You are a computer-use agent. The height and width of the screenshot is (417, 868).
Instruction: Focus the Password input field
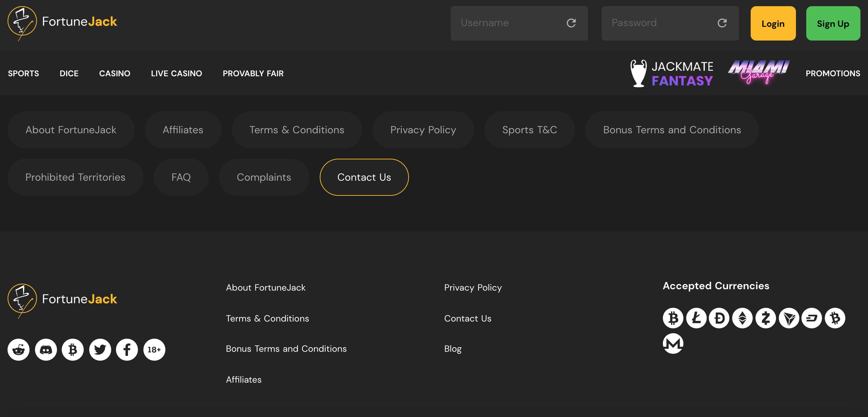point(670,23)
